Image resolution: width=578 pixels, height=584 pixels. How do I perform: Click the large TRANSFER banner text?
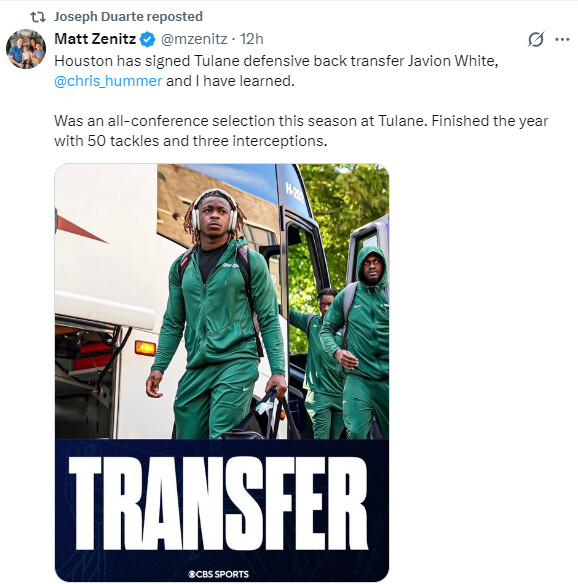(219, 504)
